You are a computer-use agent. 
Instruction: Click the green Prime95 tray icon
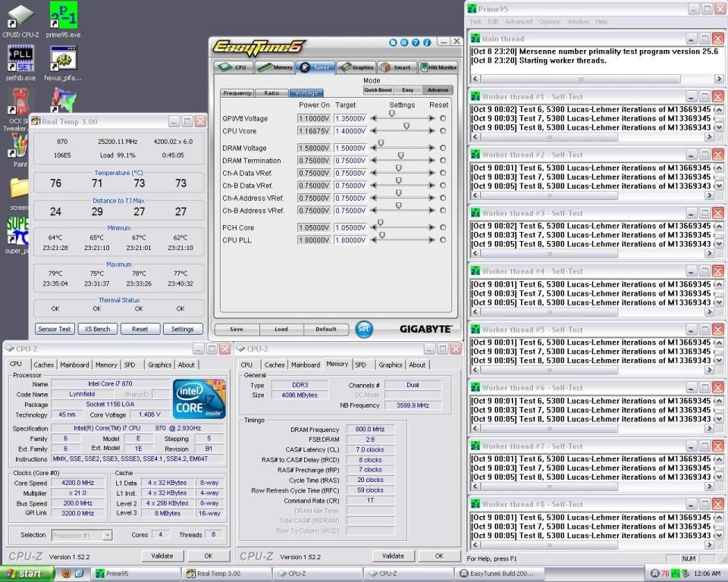click(675, 574)
